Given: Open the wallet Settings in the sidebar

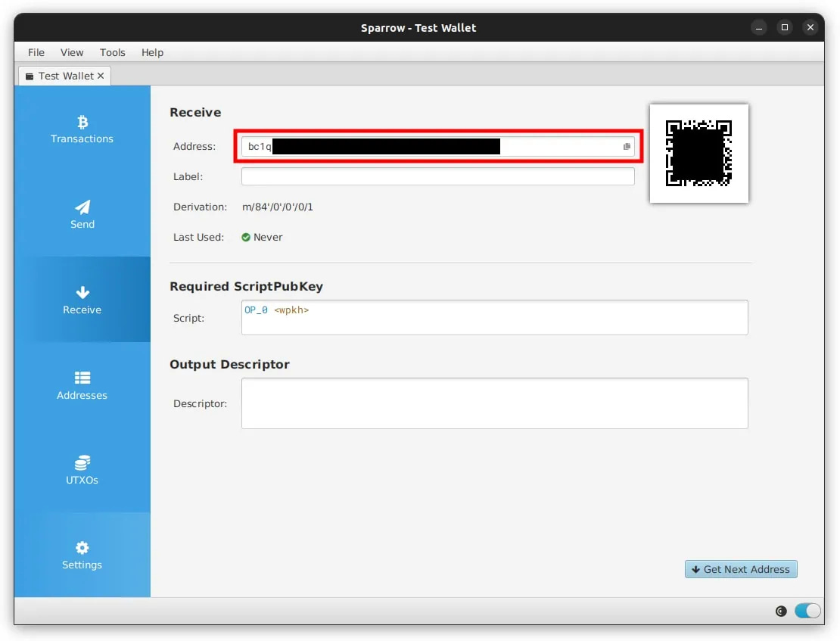Looking at the screenshot, I should click(82, 555).
